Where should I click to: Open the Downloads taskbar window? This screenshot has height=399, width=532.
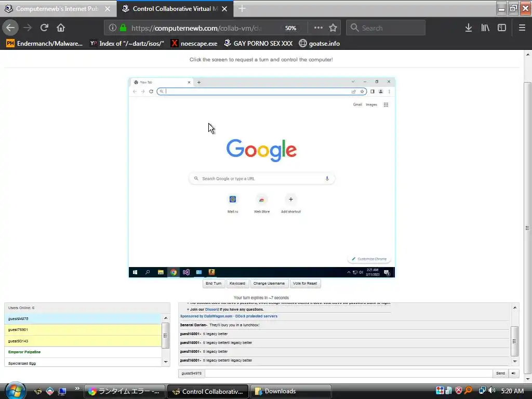290,391
